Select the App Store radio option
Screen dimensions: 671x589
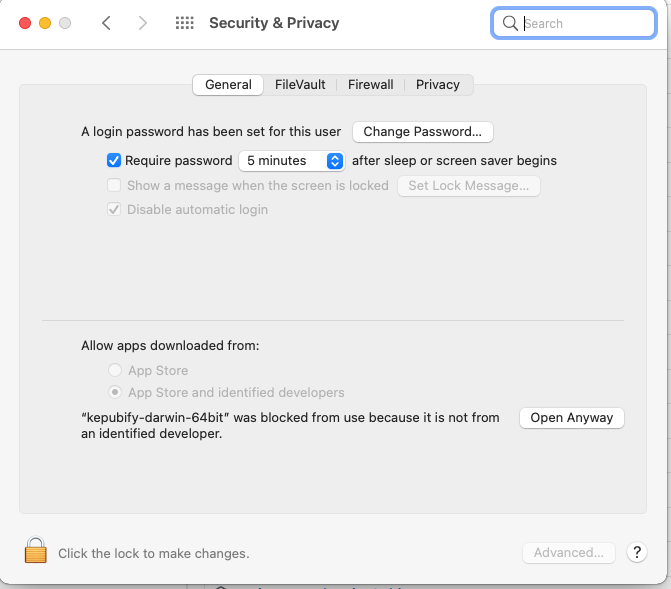coord(115,371)
